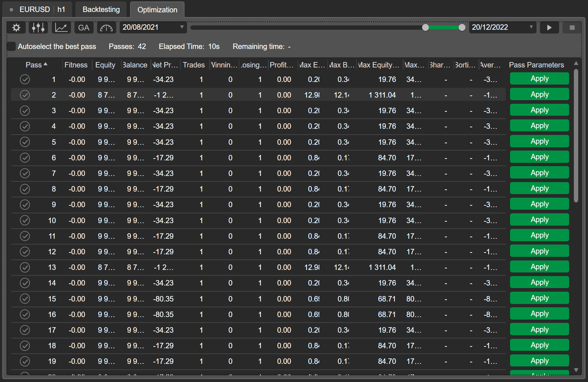
Task: Toggle check circle for pass 19
Action: 25,361
